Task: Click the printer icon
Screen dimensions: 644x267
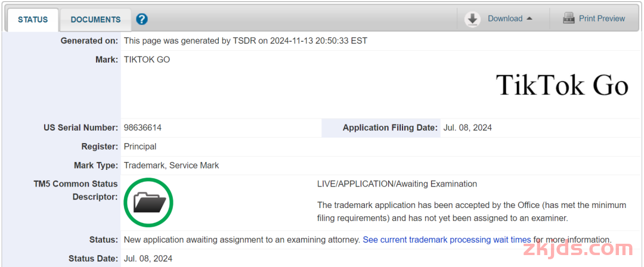Action: (x=568, y=18)
